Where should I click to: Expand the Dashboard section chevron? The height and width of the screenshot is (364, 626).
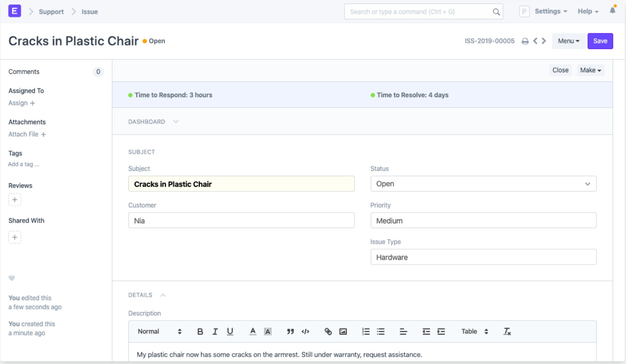176,121
